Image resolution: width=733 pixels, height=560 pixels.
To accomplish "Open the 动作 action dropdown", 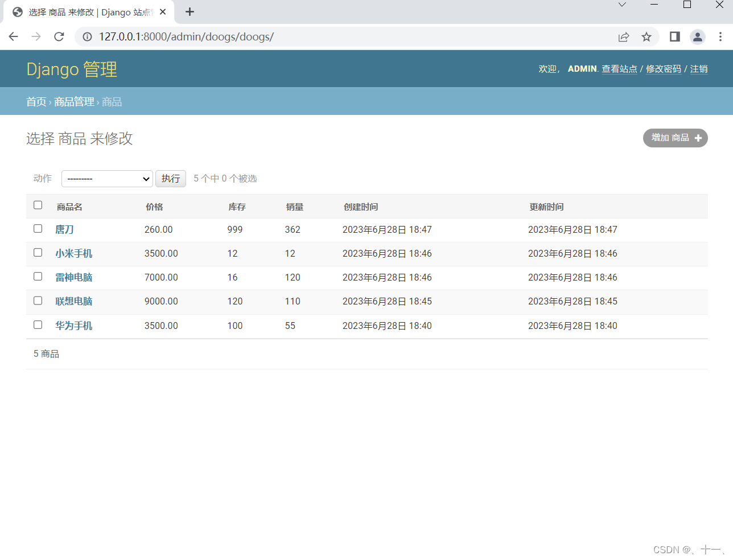I will pos(107,179).
